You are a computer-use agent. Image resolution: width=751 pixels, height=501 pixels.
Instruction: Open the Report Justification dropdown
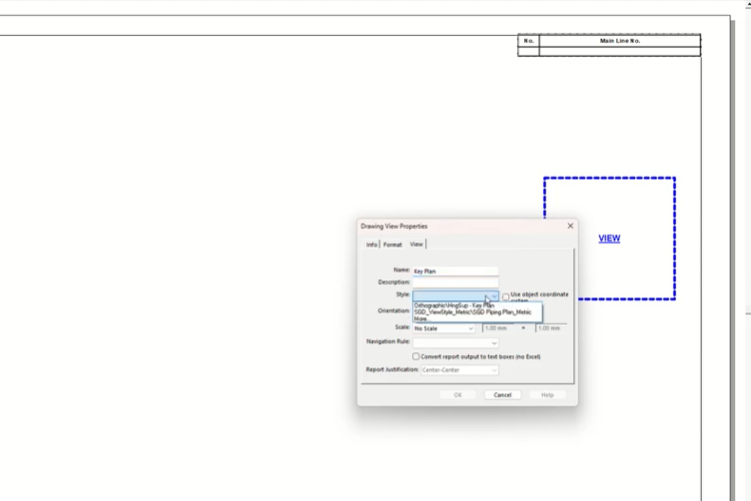(459, 370)
